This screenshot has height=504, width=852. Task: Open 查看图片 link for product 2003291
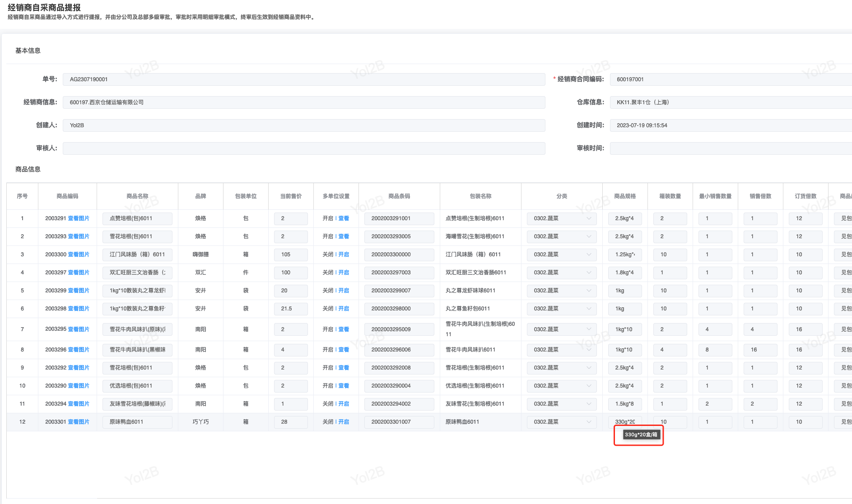(x=79, y=218)
